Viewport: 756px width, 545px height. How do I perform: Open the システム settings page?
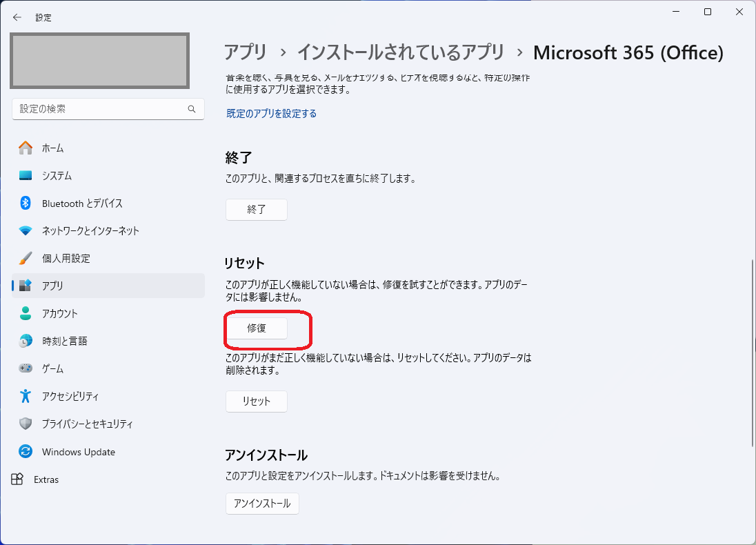(x=108, y=175)
